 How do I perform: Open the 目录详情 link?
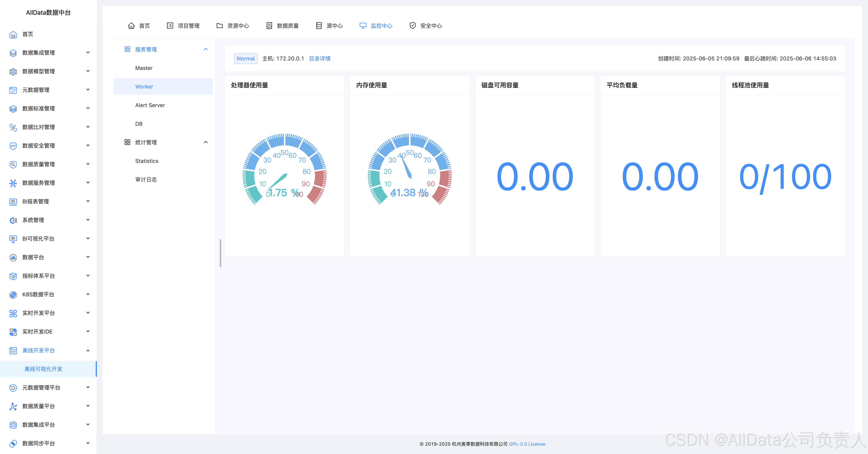coord(320,59)
